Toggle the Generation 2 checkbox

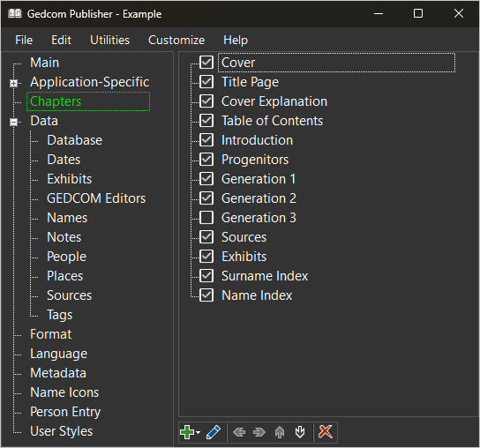point(206,198)
